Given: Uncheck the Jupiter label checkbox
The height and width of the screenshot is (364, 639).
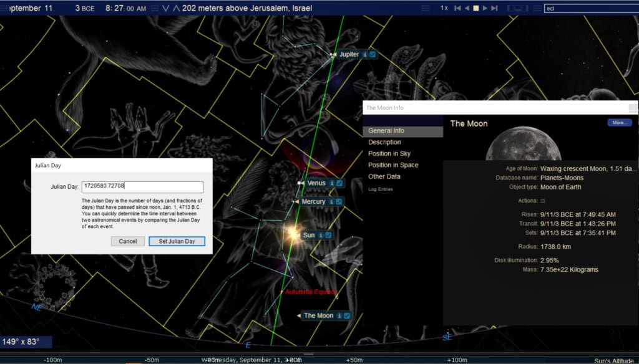Looking at the screenshot, I should coord(373,55).
